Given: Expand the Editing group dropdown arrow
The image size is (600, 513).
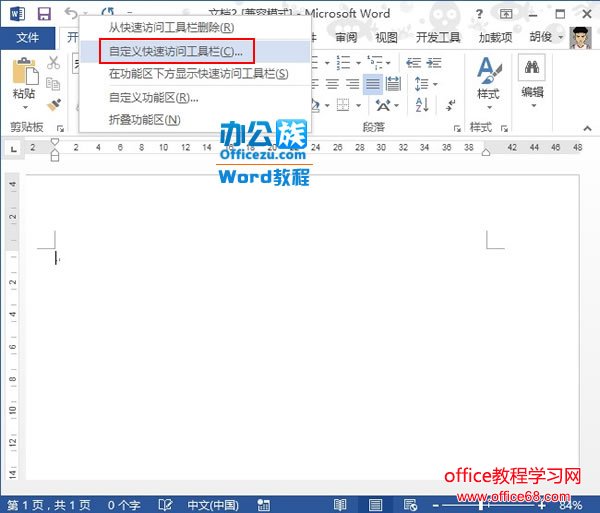Looking at the screenshot, I should coord(533,106).
